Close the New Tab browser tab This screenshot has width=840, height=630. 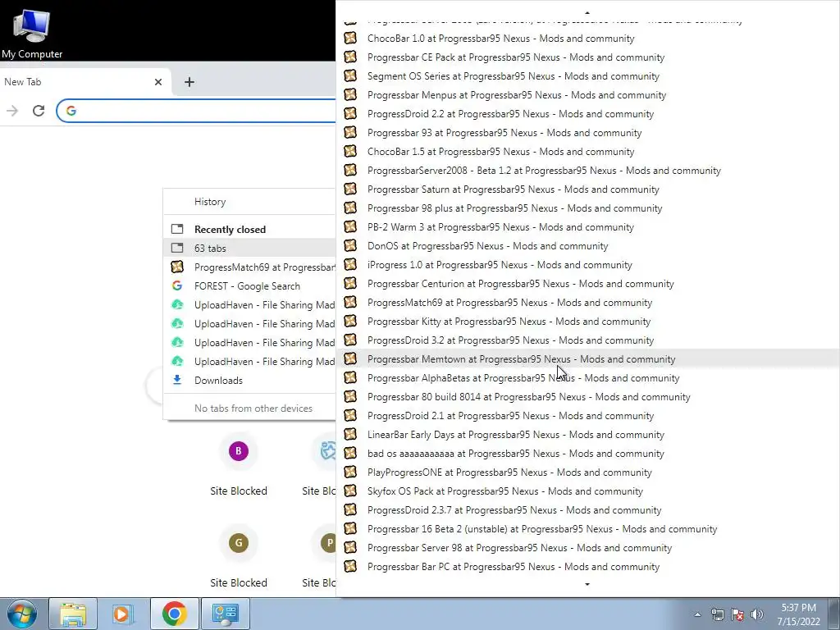click(158, 82)
